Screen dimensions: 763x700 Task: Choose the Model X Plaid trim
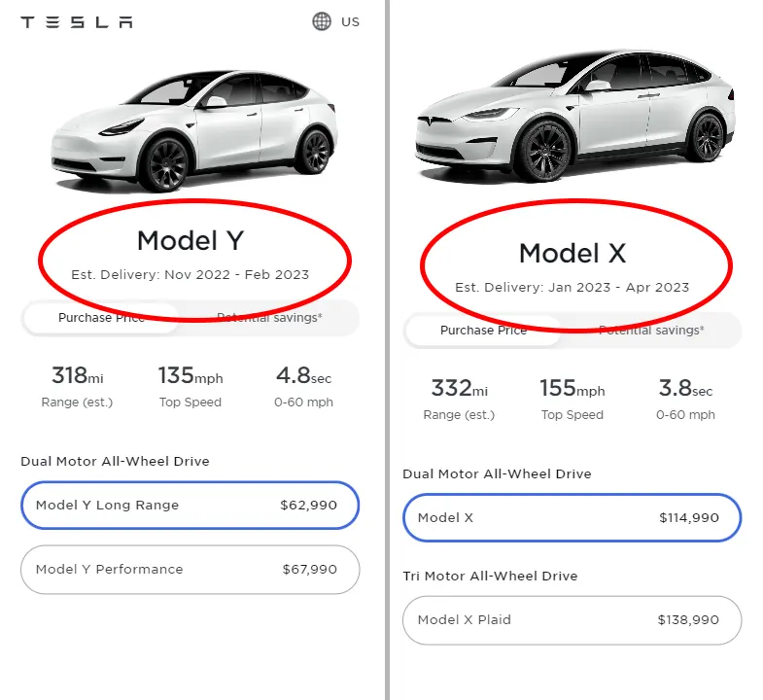(572, 620)
